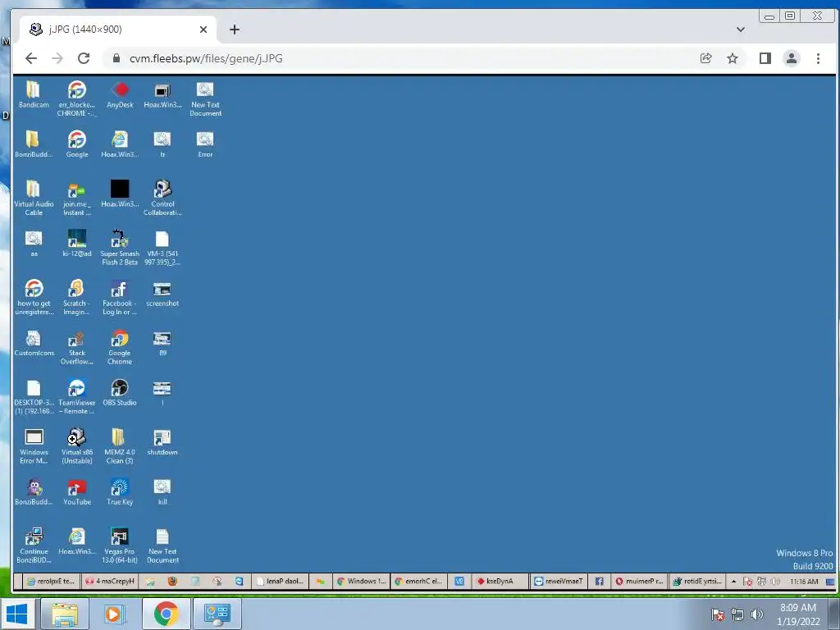The width and height of the screenshot is (840, 630).
Task: Click the VM-3 (541 997 395) file
Action: click(x=162, y=248)
